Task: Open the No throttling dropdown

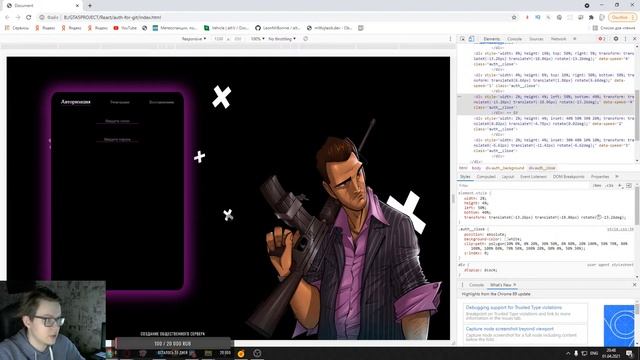Action: click(282, 39)
